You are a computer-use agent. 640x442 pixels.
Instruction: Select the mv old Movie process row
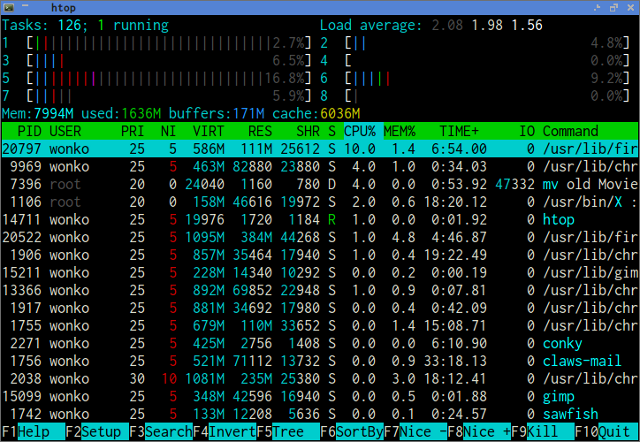click(x=320, y=184)
